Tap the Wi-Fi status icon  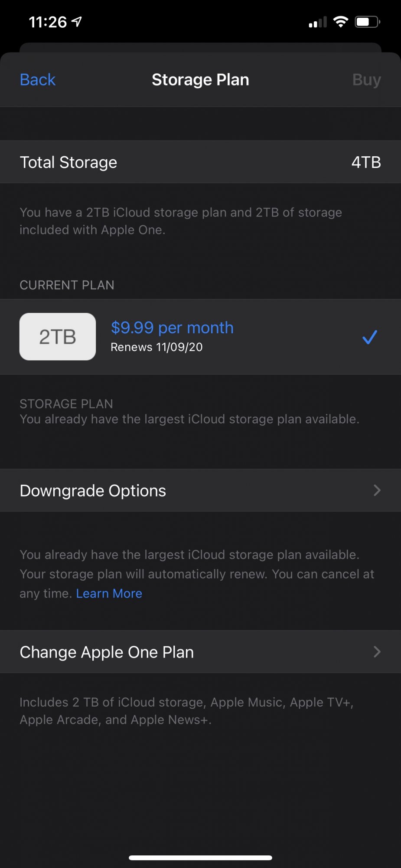pos(341,22)
